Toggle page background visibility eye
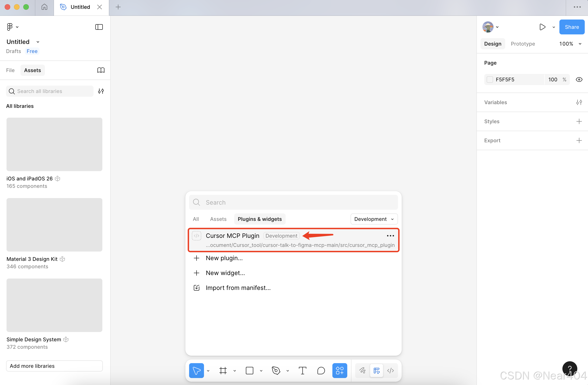588x385 pixels. point(579,80)
